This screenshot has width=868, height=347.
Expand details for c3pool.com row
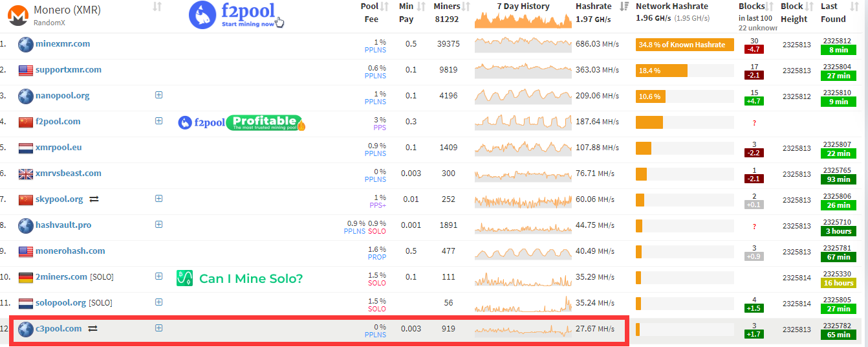click(159, 328)
